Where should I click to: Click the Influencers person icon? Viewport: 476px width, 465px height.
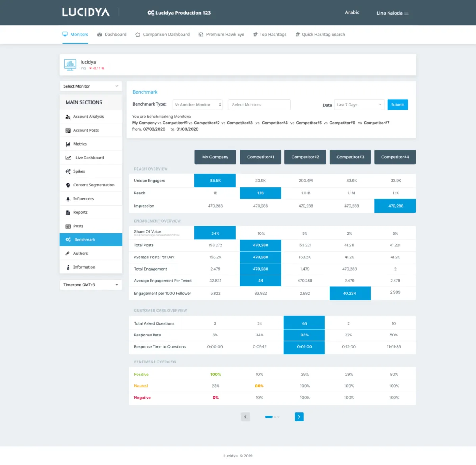click(68, 199)
